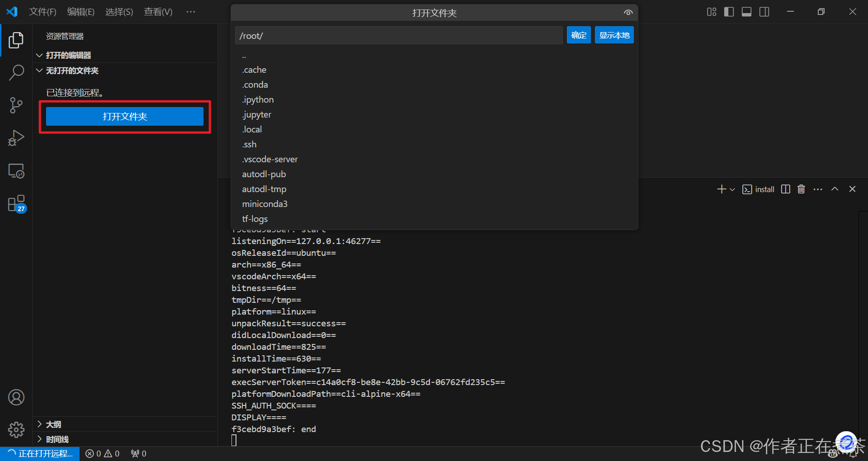Open the Extensions view icon
The image size is (868, 461).
click(16, 203)
